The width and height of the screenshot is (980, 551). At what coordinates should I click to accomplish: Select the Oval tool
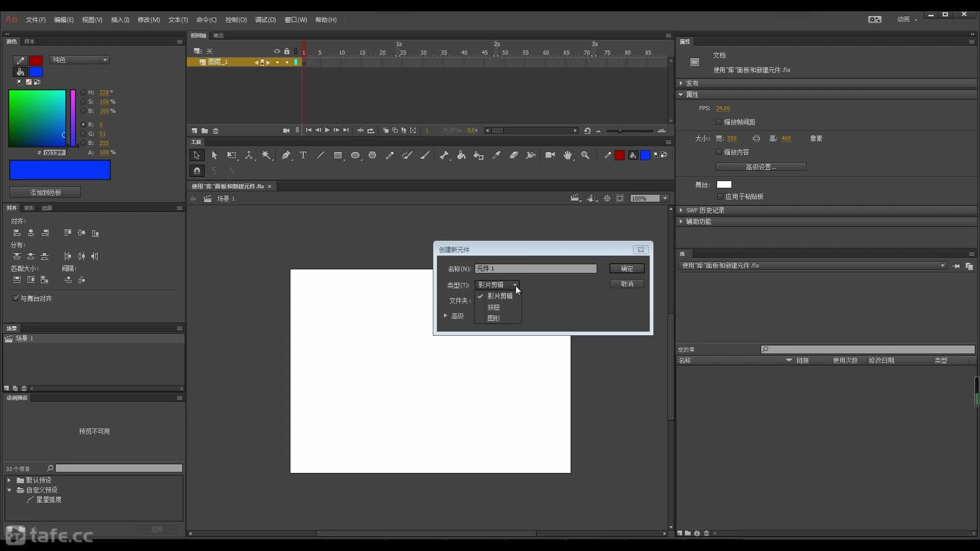(355, 155)
